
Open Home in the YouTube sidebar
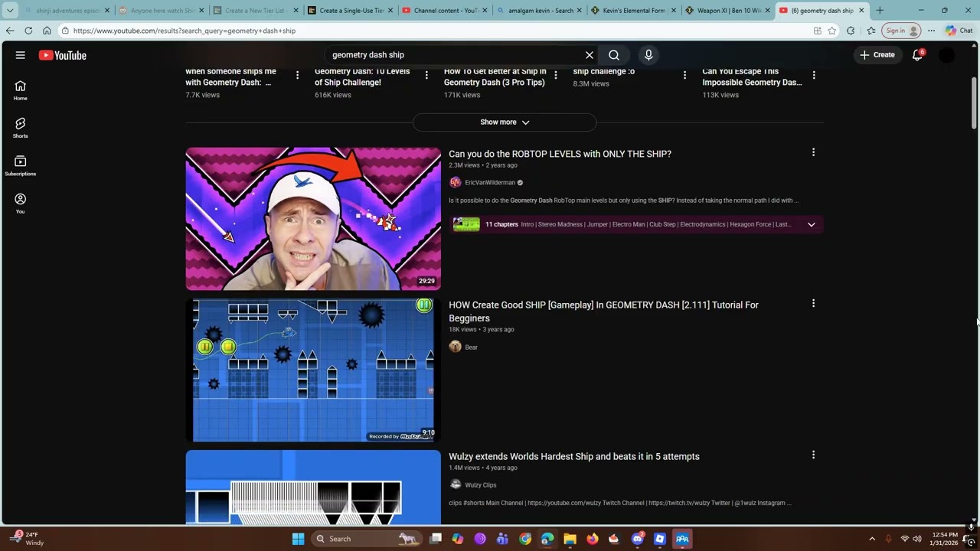coord(20,90)
